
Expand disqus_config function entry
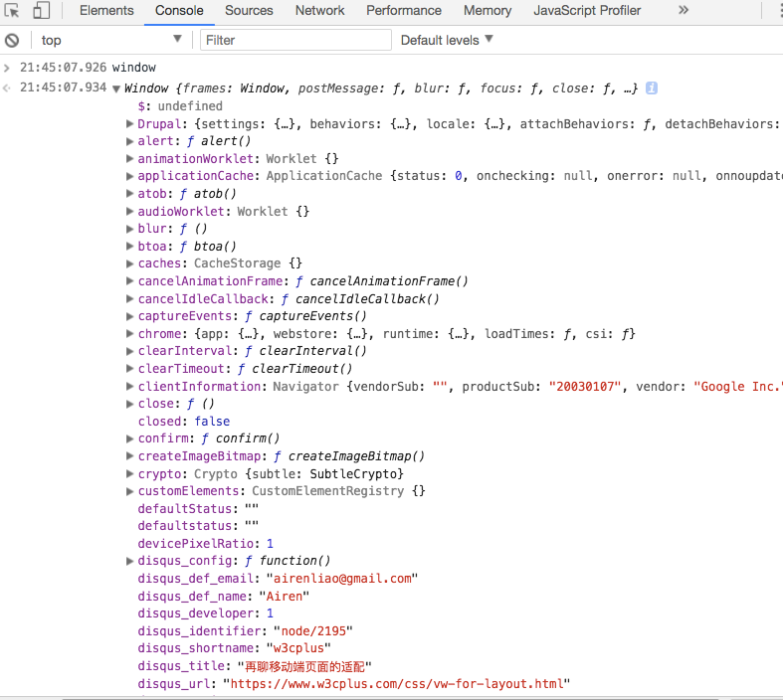[129, 561]
